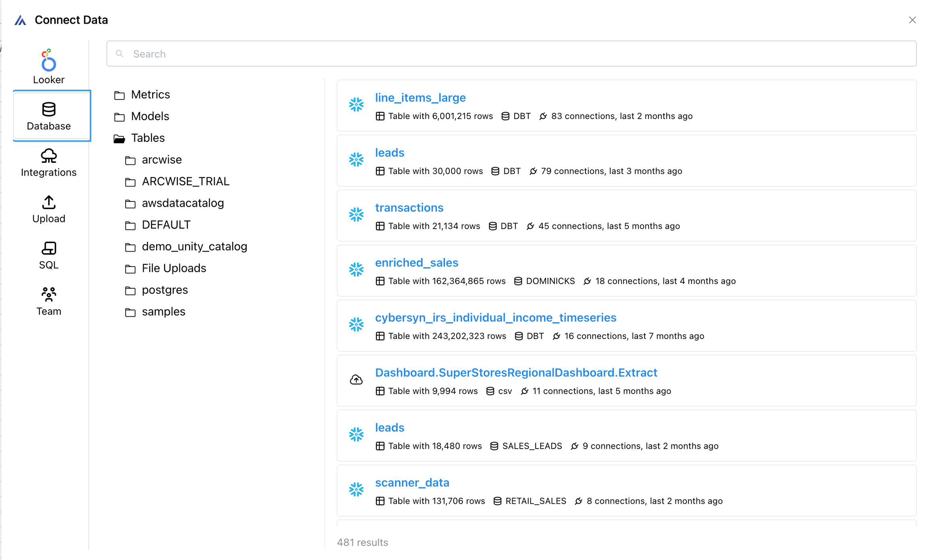Click into the Search input field
The width and height of the screenshot is (927, 560).
[x=511, y=54]
